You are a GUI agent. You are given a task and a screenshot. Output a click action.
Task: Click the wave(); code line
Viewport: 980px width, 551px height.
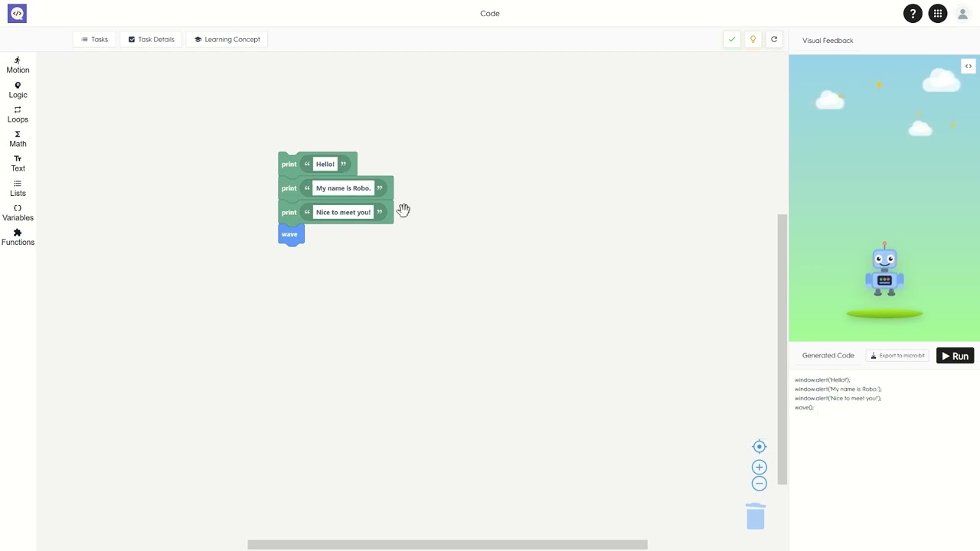tap(804, 407)
